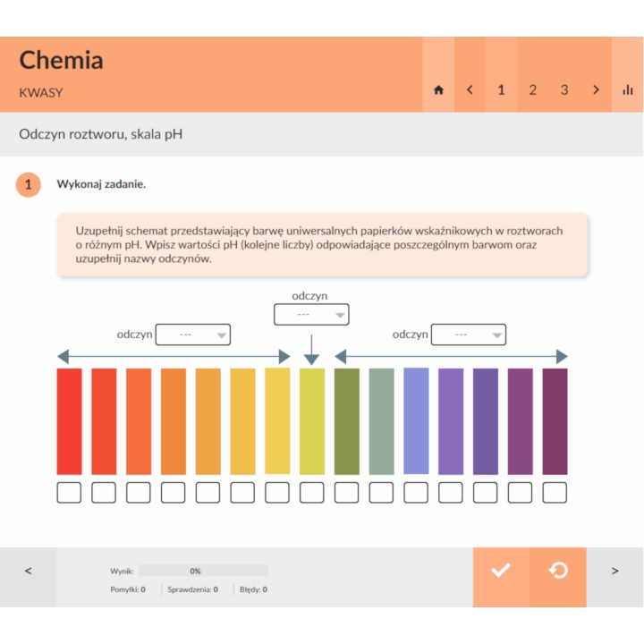Open the statistics bar chart icon
Viewport: 644px width, 644px height.
(628, 90)
